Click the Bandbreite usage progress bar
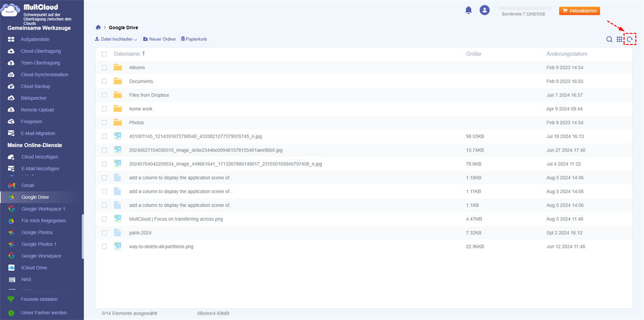This screenshot has height=320, width=644. 525,9
